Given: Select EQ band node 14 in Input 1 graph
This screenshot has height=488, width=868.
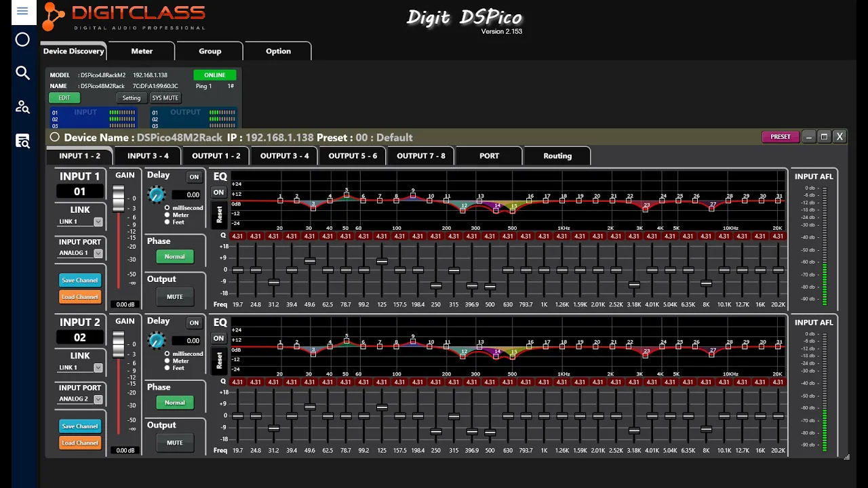Looking at the screenshot, I should pyautogui.click(x=497, y=210).
